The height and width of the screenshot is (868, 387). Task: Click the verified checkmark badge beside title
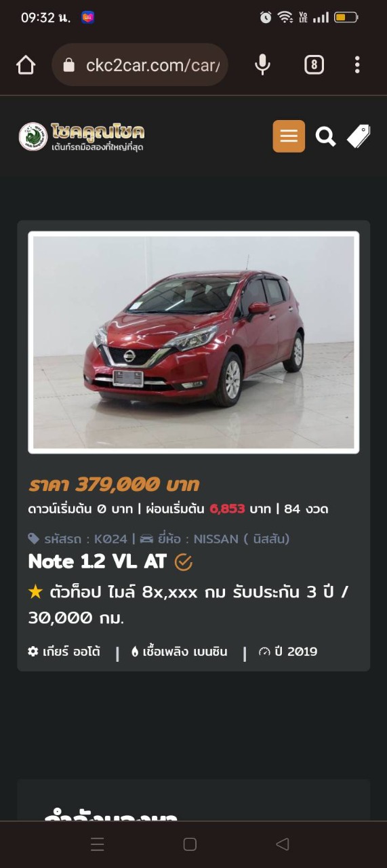[184, 562]
